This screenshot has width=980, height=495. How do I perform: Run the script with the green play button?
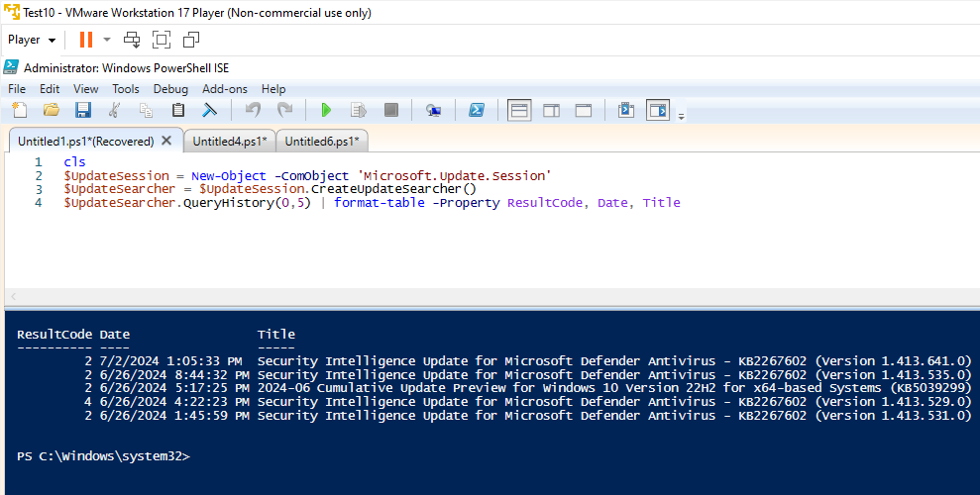(x=326, y=111)
